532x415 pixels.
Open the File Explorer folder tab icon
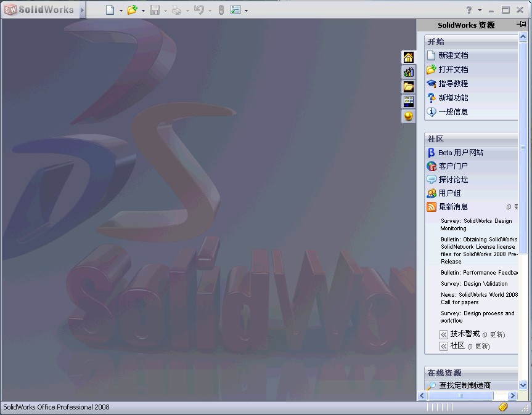(x=409, y=87)
